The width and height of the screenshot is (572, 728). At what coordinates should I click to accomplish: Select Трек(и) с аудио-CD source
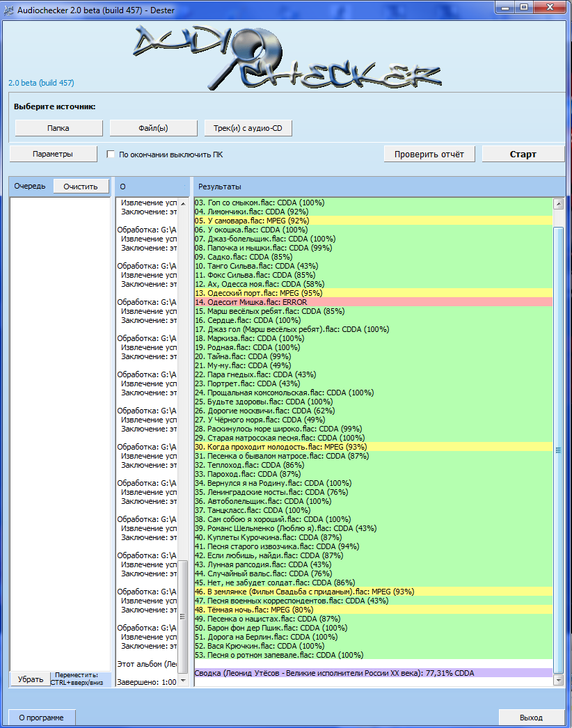[x=248, y=128]
